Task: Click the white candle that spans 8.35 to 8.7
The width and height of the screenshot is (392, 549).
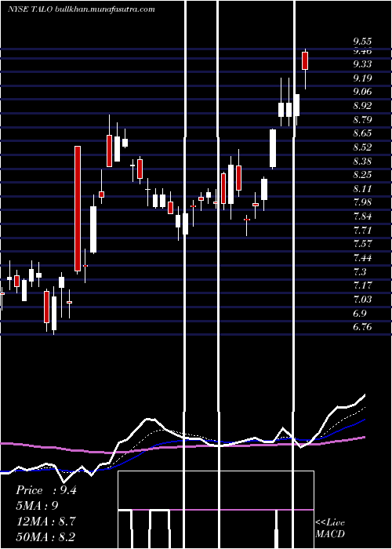Action: pos(273,148)
